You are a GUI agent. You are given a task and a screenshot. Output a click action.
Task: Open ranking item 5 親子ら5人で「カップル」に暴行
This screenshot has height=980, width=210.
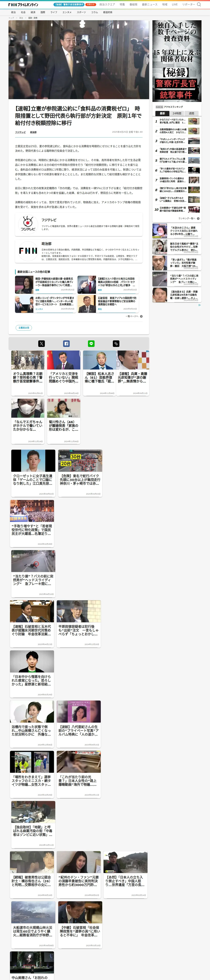pos(177,161)
